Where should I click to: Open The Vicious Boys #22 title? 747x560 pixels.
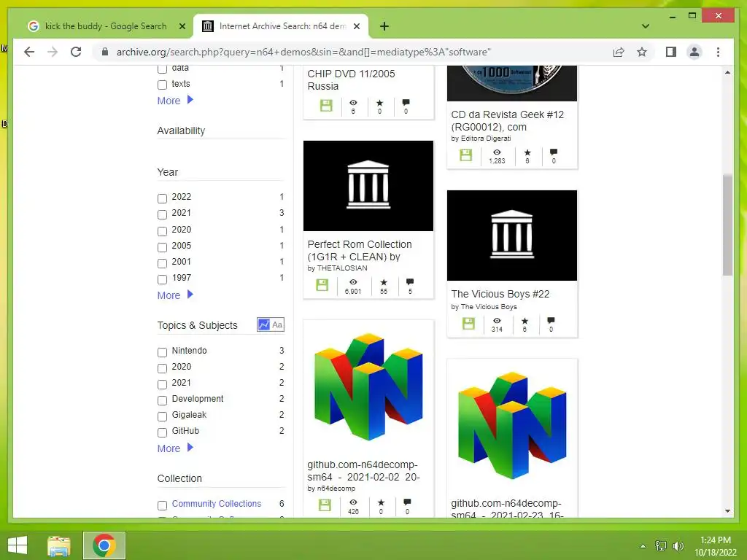500,294
